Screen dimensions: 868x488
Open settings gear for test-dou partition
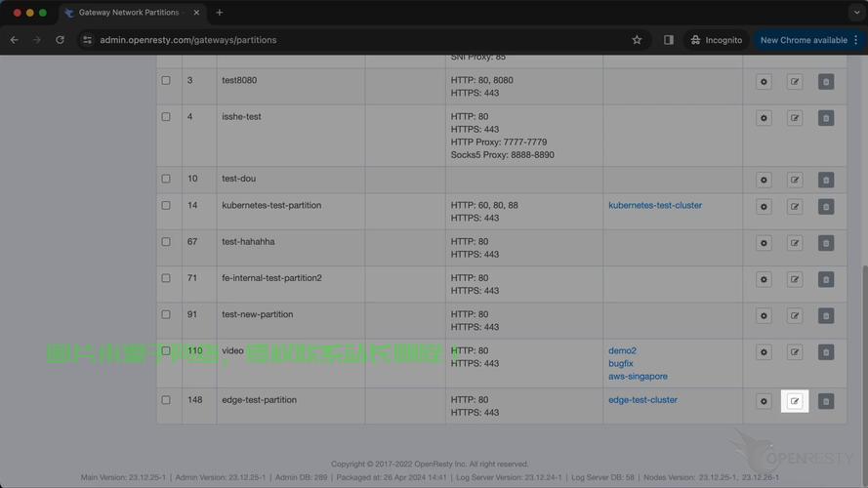764,181
